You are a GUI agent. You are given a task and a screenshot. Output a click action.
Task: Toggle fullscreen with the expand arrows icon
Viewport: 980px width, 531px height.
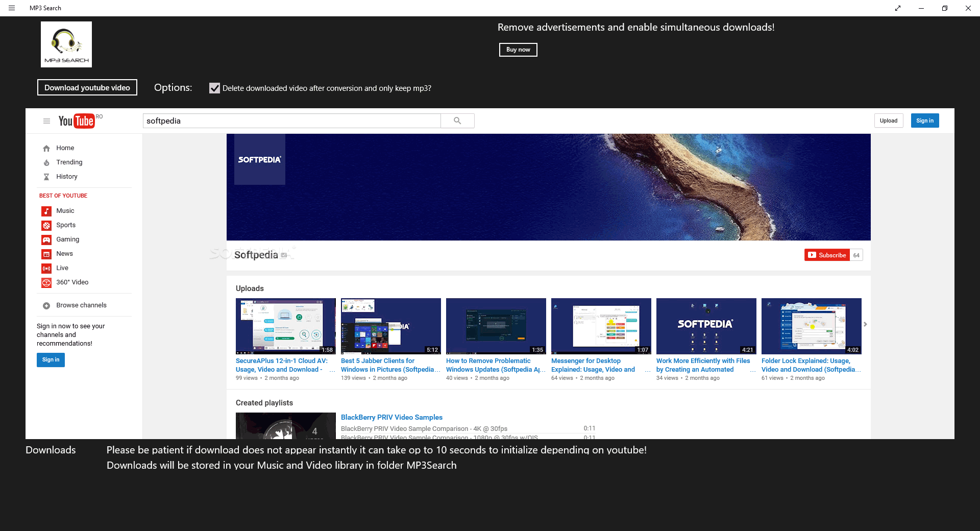(898, 8)
